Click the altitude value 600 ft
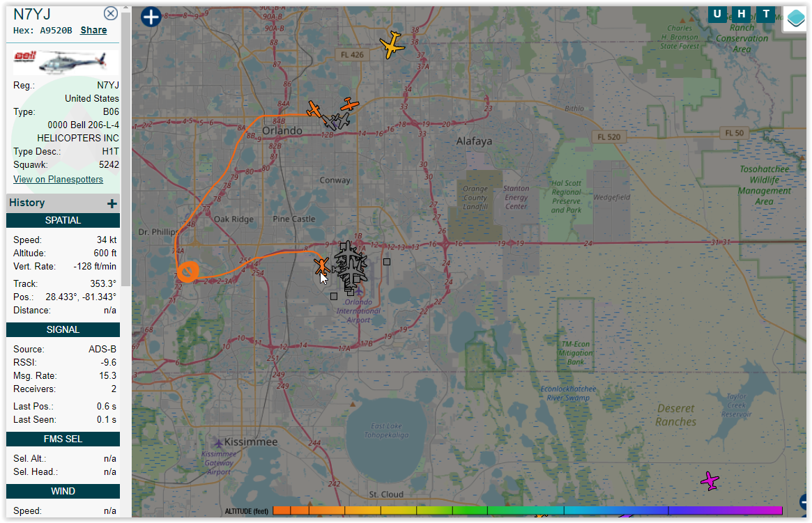This screenshot has width=812, height=523. (105, 253)
